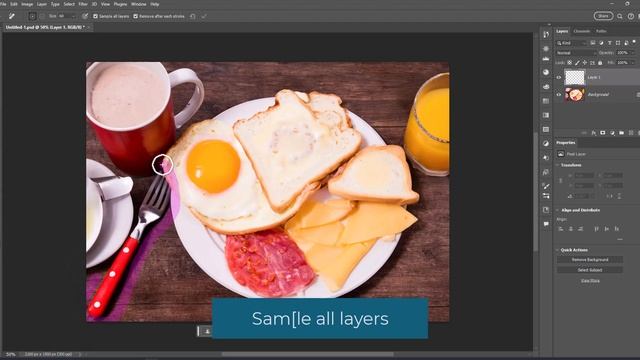Filter layers by smart object icon
Viewport: 640px width, 360px height.
click(x=626, y=43)
